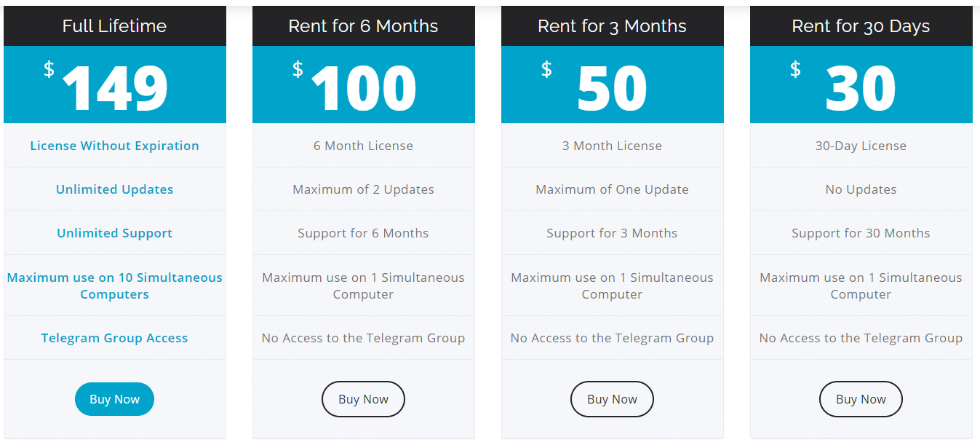Viewport: 980px width, 445px height.
Task: Click the $30 price banner
Action: (x=861, y=86)
